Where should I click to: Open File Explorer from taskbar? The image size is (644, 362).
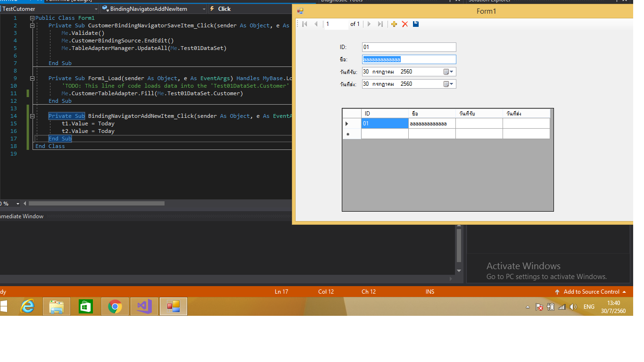point(57,307)
